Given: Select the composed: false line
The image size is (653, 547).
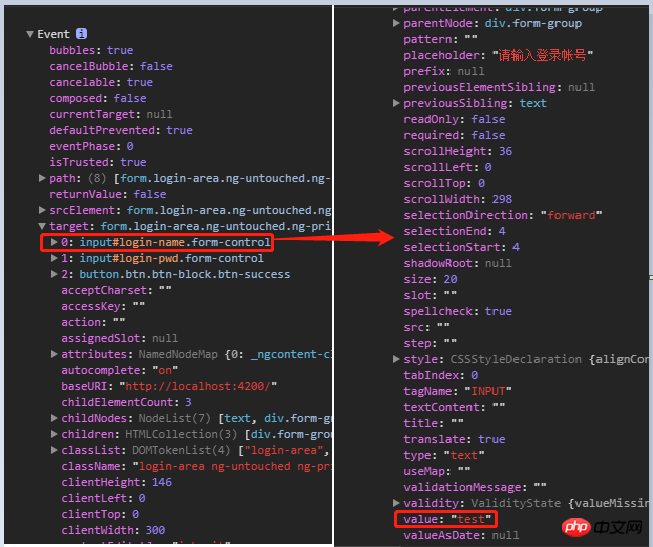Looking at the screenshot, I should pyautogui.click(x=98, y=98).
